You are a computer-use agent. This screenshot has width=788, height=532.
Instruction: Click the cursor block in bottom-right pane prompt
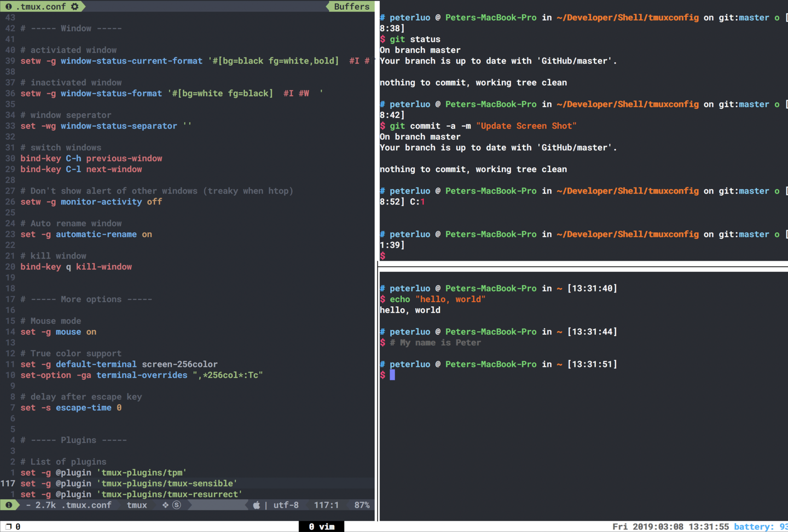point(392,375)
